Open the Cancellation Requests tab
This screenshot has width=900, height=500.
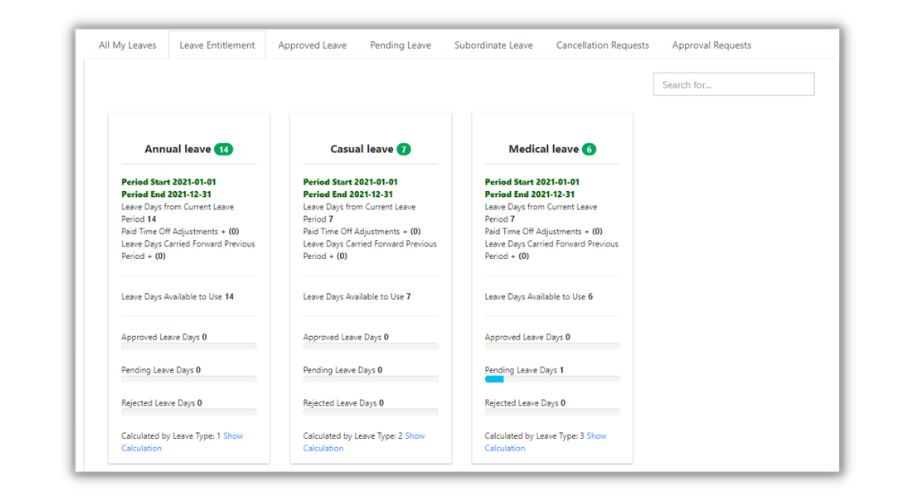pyautogui.click(x=602, y=45)
